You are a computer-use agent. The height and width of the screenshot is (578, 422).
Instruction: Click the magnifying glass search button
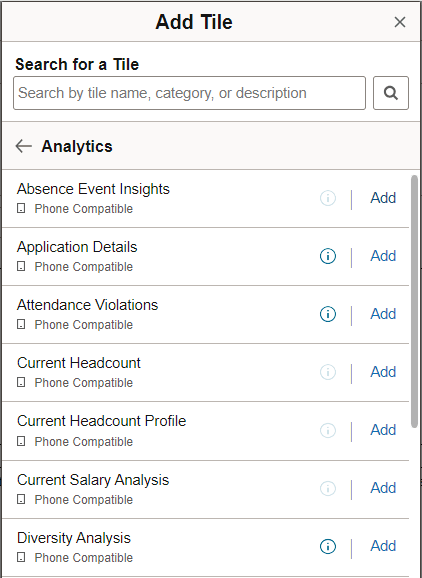[391, 93]
